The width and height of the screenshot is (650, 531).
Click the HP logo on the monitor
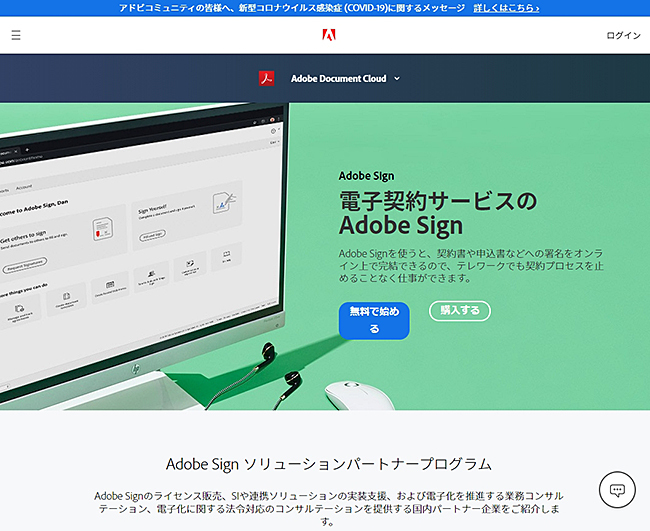coord(133,368)
